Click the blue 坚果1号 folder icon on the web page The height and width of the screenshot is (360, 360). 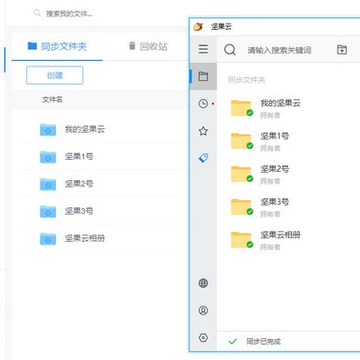[48, 157]
